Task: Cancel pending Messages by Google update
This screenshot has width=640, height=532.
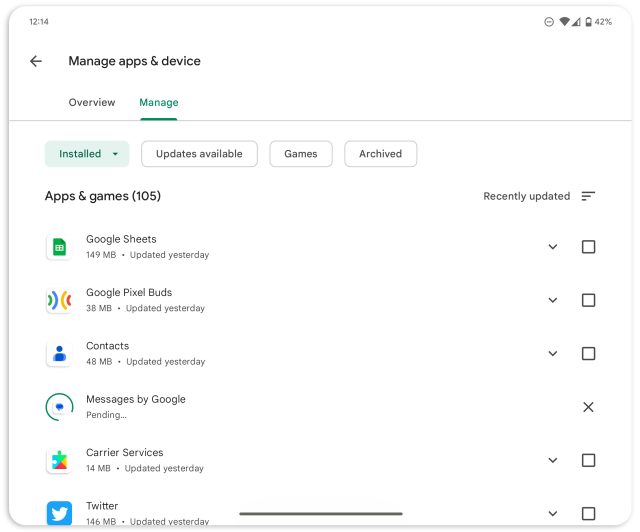Action: (x=588, y=407)
